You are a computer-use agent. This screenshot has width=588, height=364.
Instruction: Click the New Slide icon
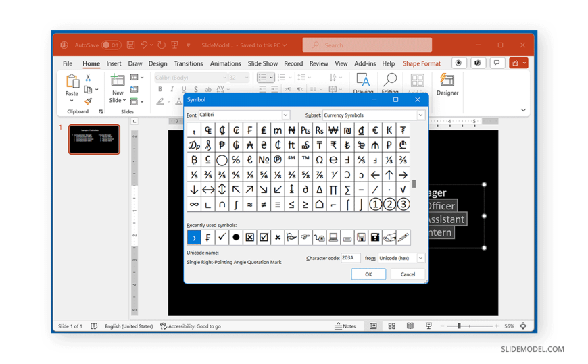point(118,80)
